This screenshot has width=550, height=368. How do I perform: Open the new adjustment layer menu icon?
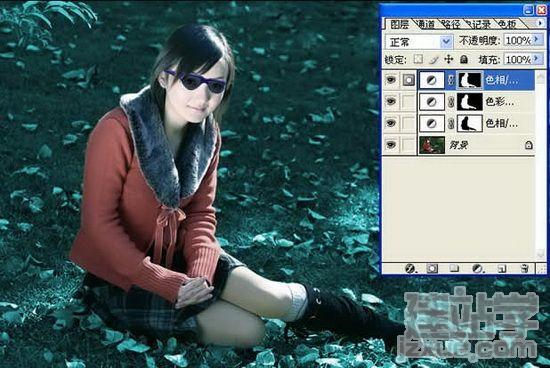click(x=477, y=269)
